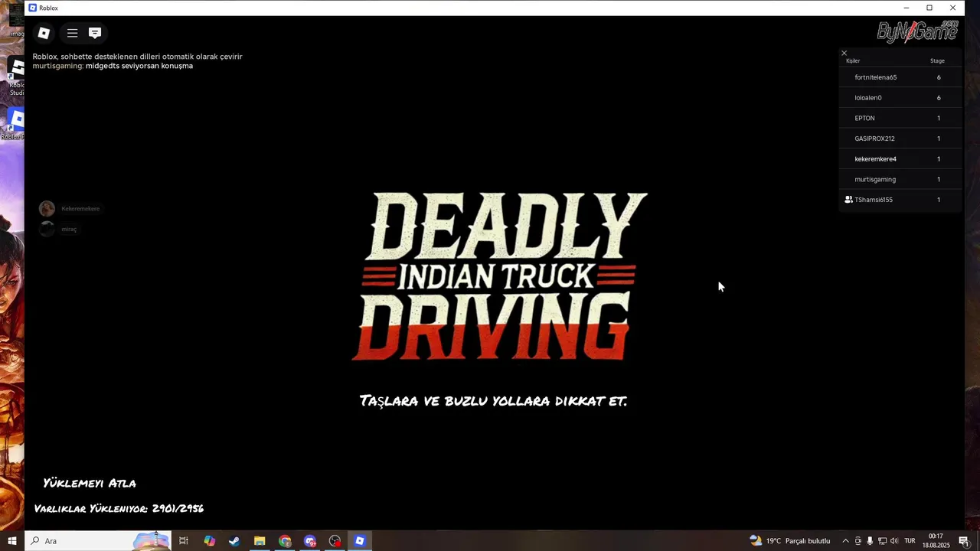Open the clock showing 00:17
The width and height of the screenshot is (980, 551).
[x=936, y=541]
